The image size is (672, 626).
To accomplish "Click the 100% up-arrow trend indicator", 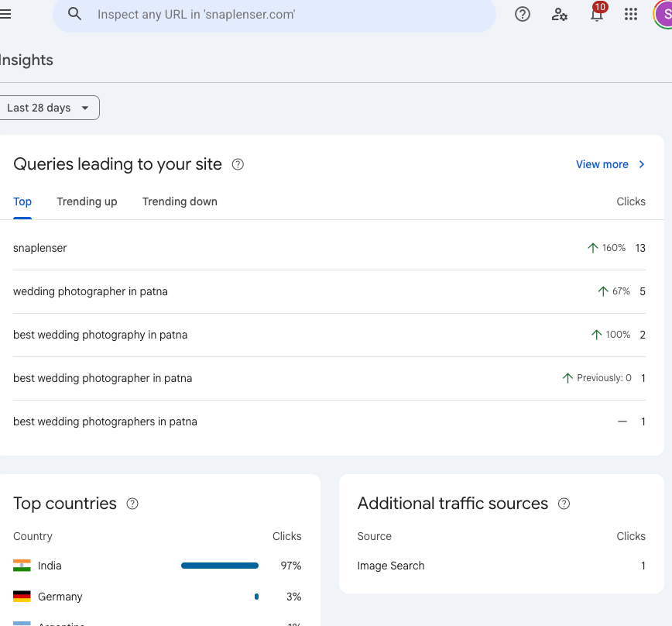I will point(611,335).
